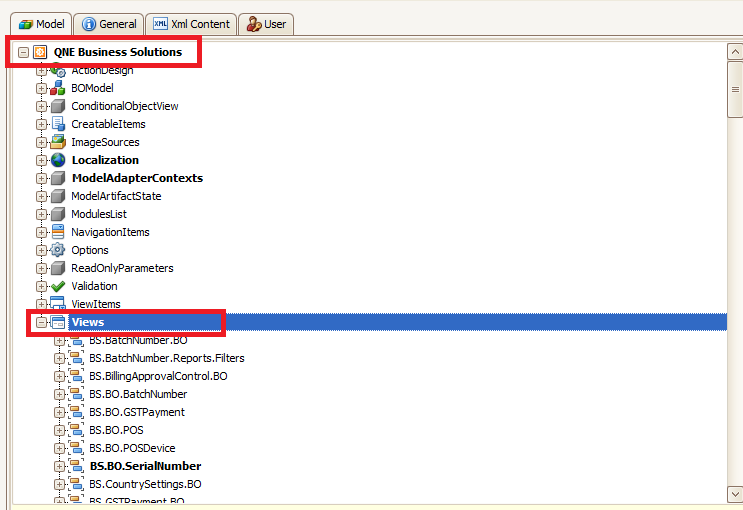
Task: Expand the Localization node
Action: [x=41, y=160]
